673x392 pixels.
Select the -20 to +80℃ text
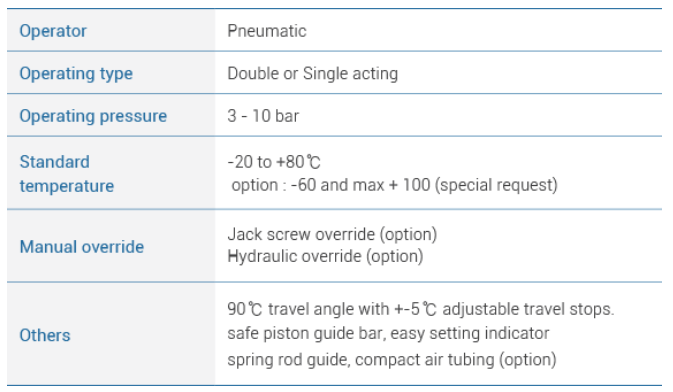point(274,162)
